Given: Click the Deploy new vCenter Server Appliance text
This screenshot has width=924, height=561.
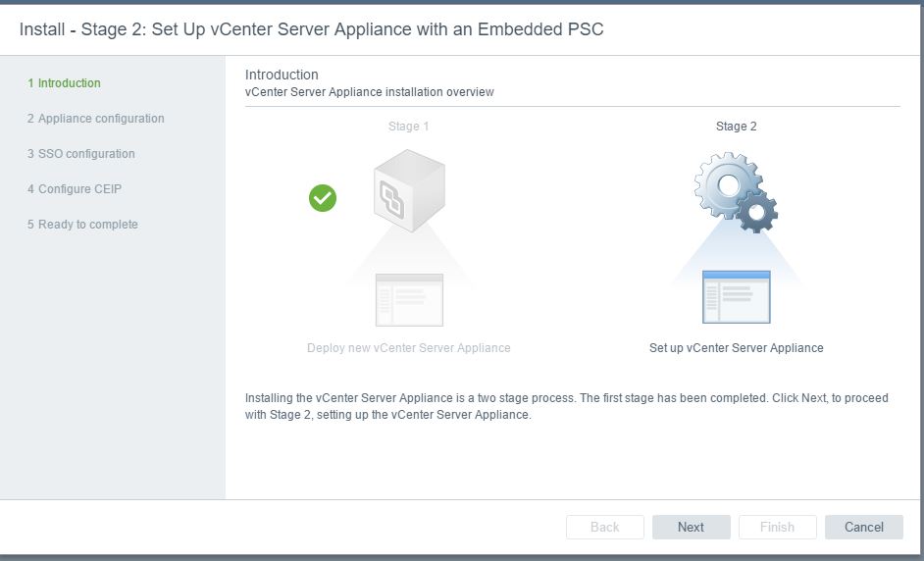Looking at the screenshot, I should 408,347.
